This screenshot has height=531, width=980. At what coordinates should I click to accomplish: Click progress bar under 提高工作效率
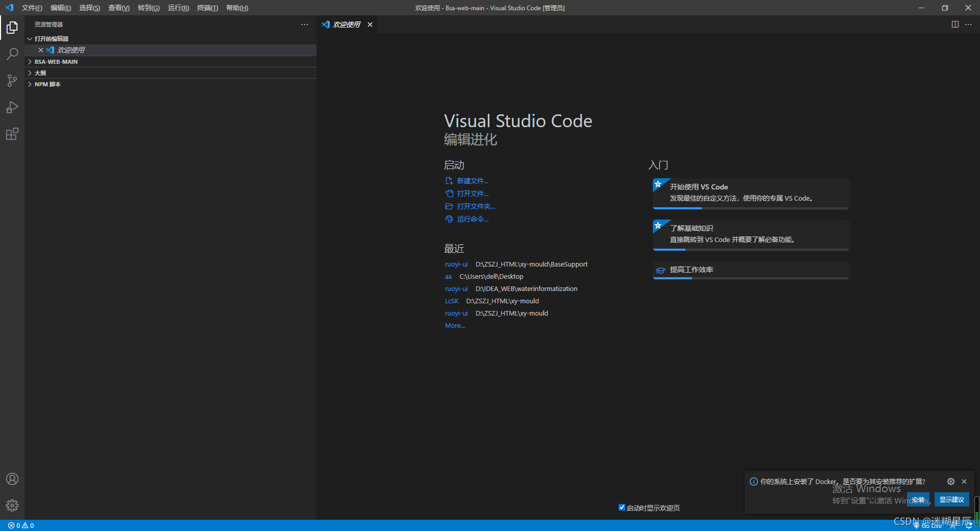(x=751, y=278)
